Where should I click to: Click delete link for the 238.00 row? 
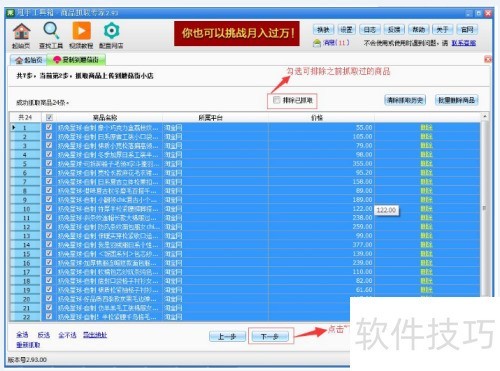[426, 217]
